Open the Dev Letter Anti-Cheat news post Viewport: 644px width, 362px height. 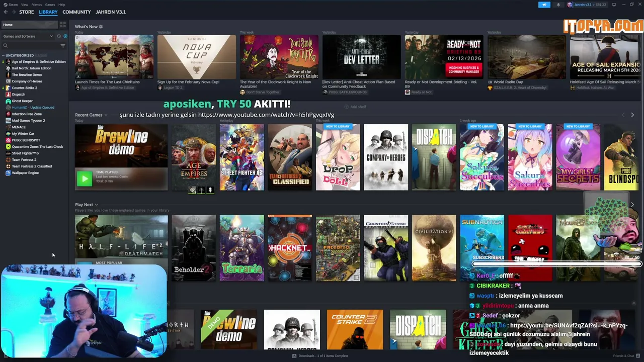(x=362, y=57)
